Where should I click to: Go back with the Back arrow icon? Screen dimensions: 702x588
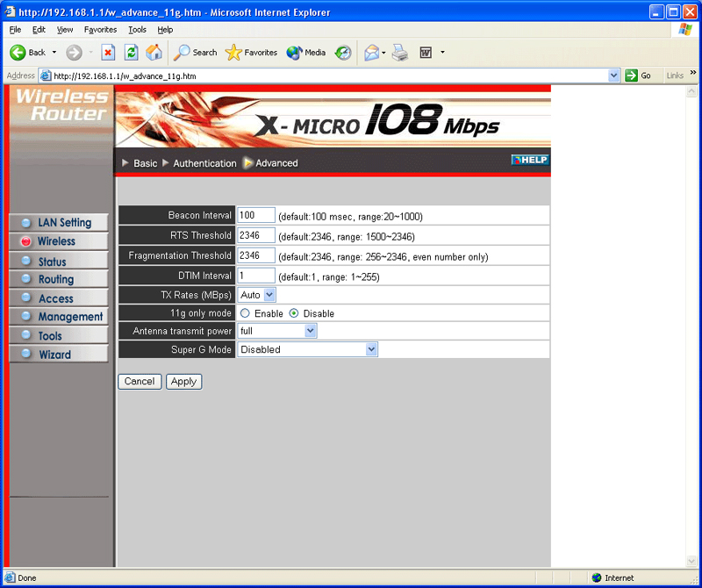[x=18, y=53]
